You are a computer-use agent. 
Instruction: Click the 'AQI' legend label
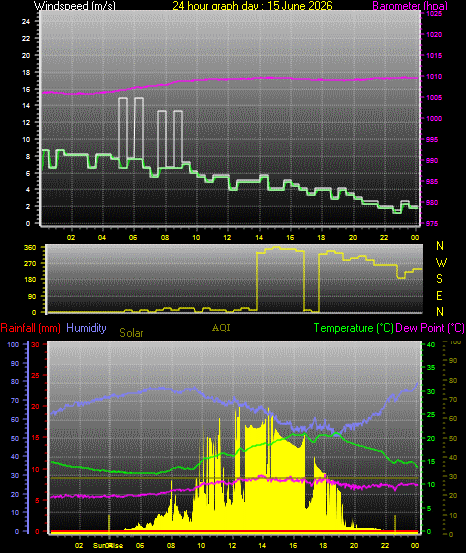click(221, 328)
